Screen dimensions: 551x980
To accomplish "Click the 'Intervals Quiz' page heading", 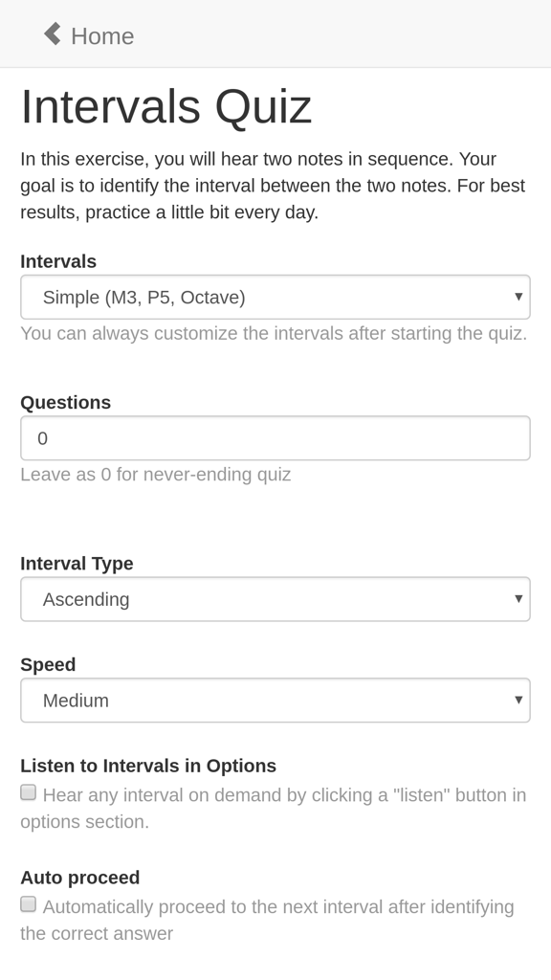I will point(167,107).
